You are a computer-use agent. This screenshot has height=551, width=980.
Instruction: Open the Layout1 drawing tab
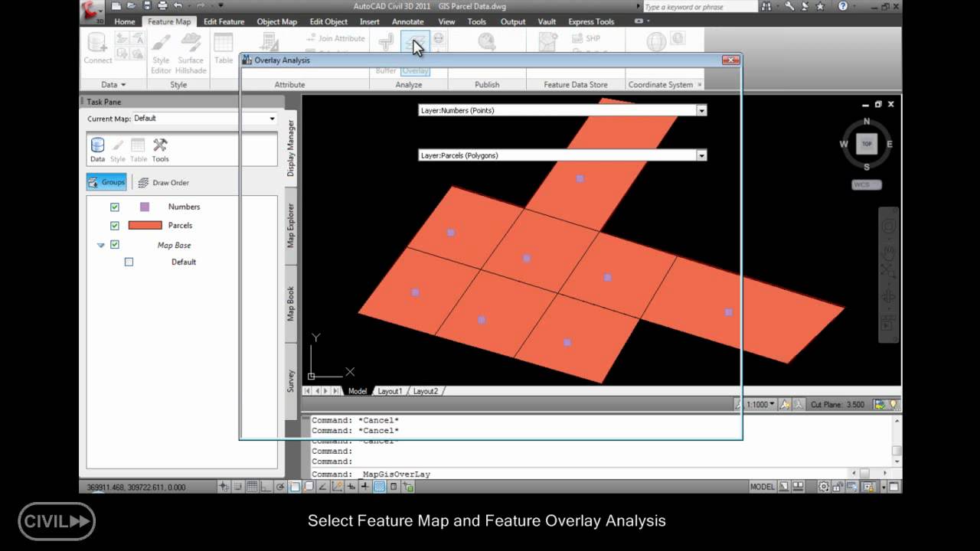(x=390, y=391)
